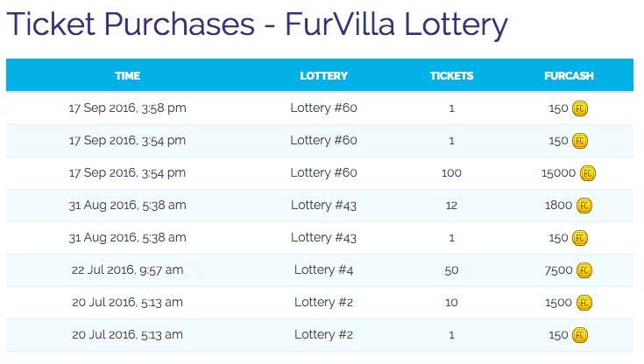Open Lottery #2 in the 10-ticket row
The width and height of the screenshot is (644, 364).
point(323,303)
